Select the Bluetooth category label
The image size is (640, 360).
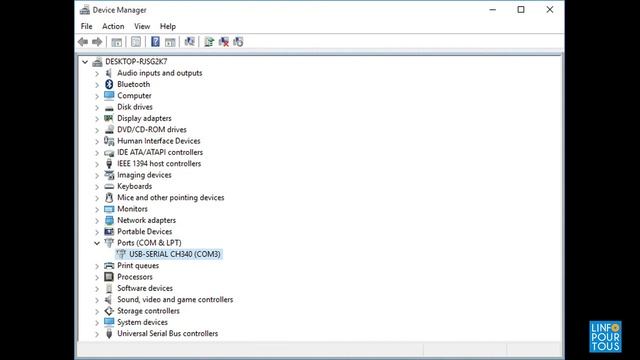(133, 84)
